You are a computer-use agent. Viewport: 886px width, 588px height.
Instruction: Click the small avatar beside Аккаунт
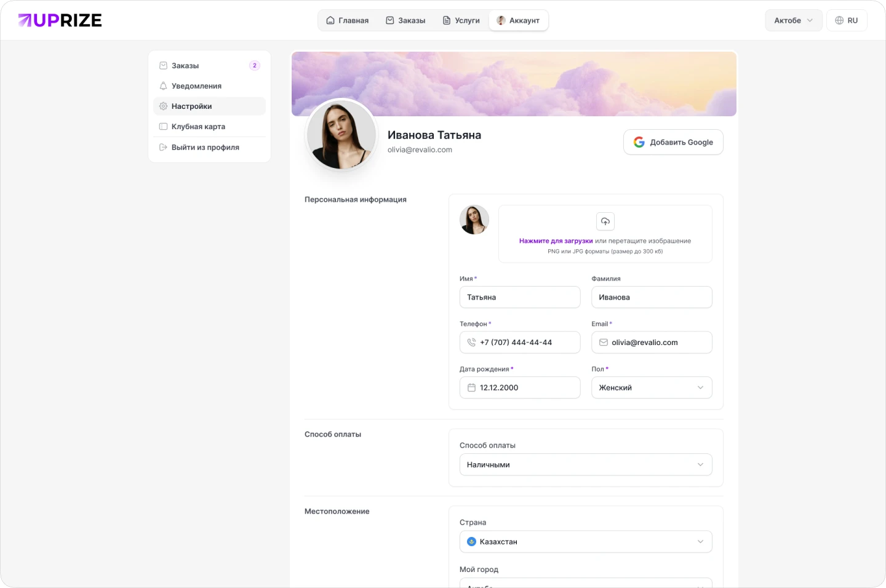(x=501, y=20)
